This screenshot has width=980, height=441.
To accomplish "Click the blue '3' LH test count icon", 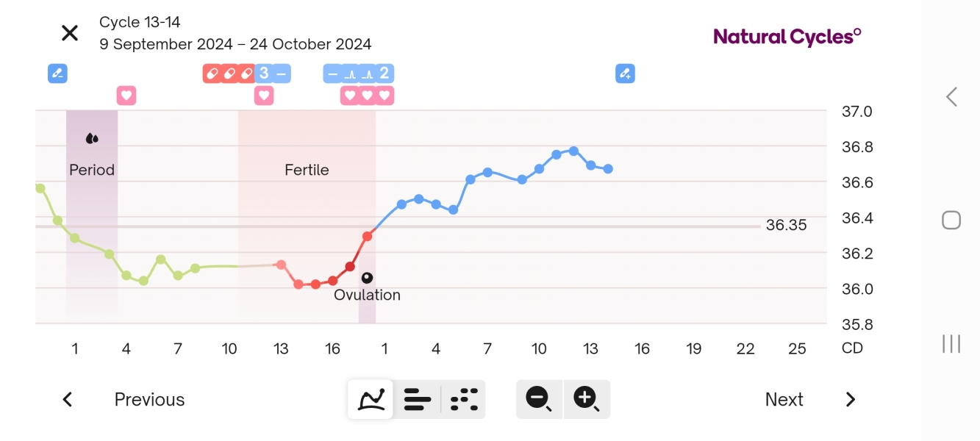I will (263, 73).
